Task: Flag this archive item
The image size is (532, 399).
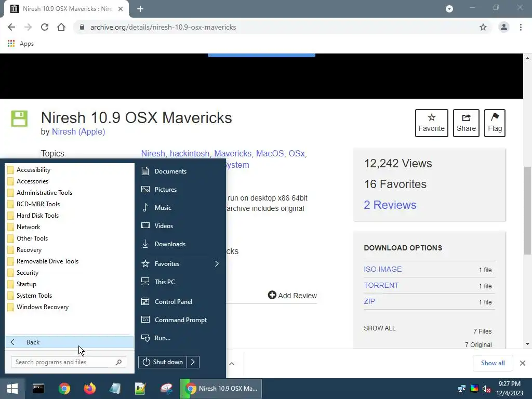Action: tap(495, 123)
